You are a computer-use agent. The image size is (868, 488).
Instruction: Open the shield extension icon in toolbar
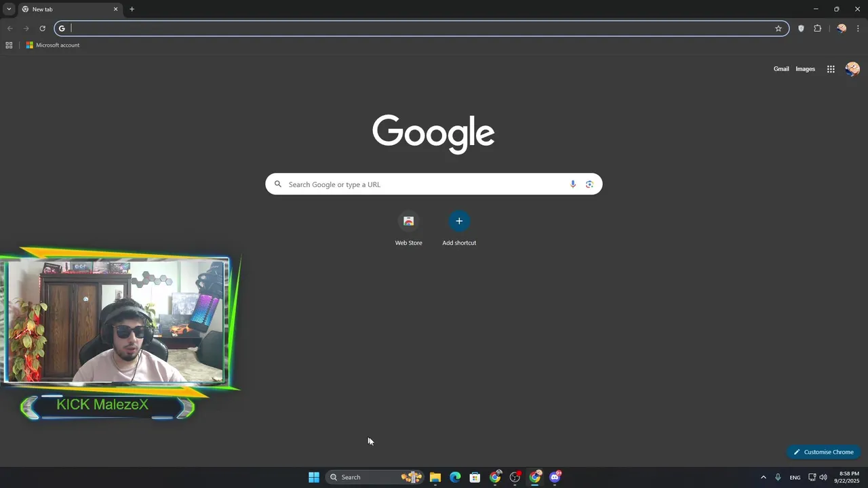(x=801, y=28)
